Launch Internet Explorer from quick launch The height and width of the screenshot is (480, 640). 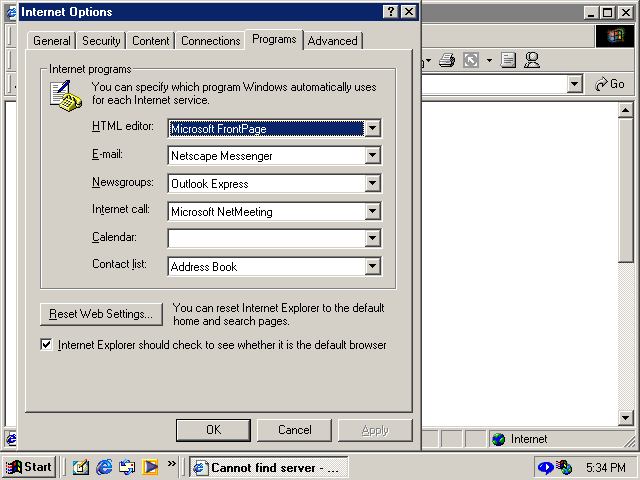[x=104, y=467]
